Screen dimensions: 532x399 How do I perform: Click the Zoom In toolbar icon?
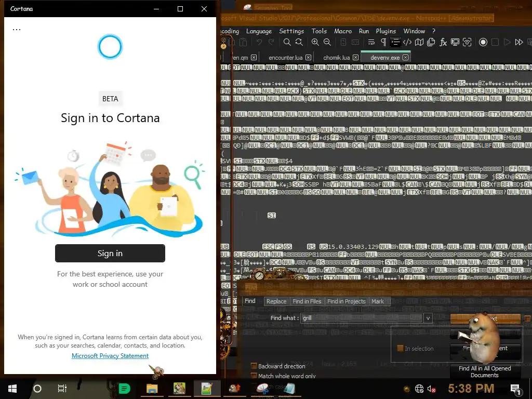pyautogui.click(x=315, y=42)
